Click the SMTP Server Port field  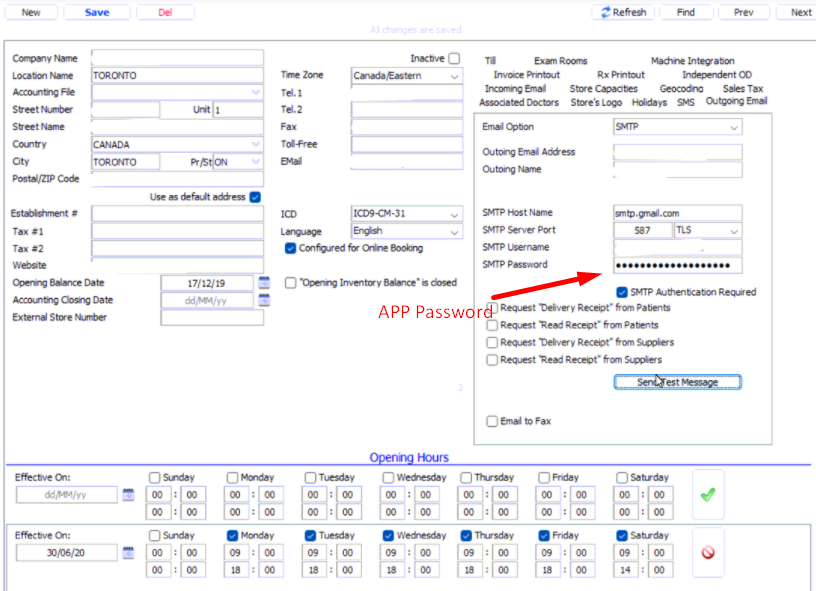pos(643,230)
